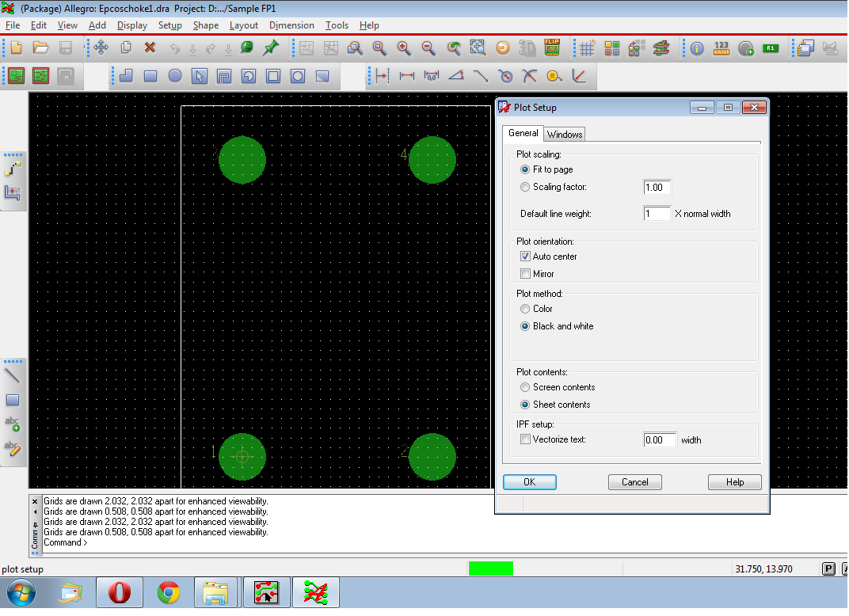Click the blue Show Element info icon
Screen dimensions: 849x616
tap(697, 48)
